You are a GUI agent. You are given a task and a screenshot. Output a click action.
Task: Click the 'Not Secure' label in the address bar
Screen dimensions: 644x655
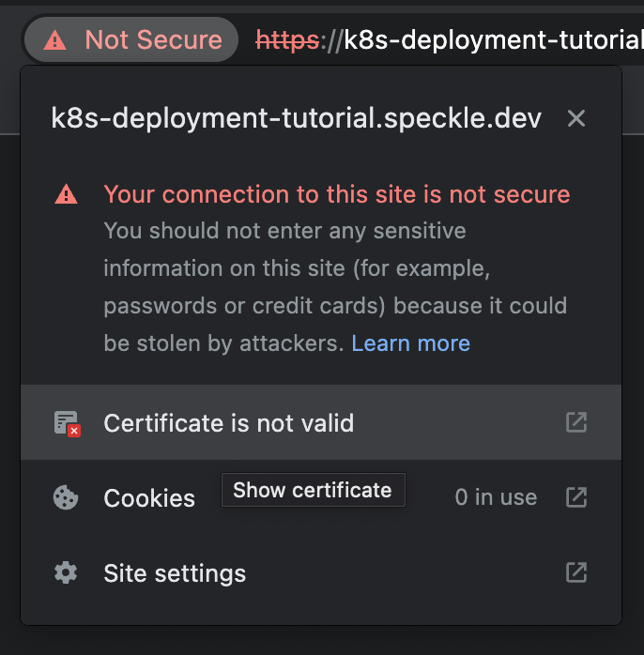click(x=153, y=40)
